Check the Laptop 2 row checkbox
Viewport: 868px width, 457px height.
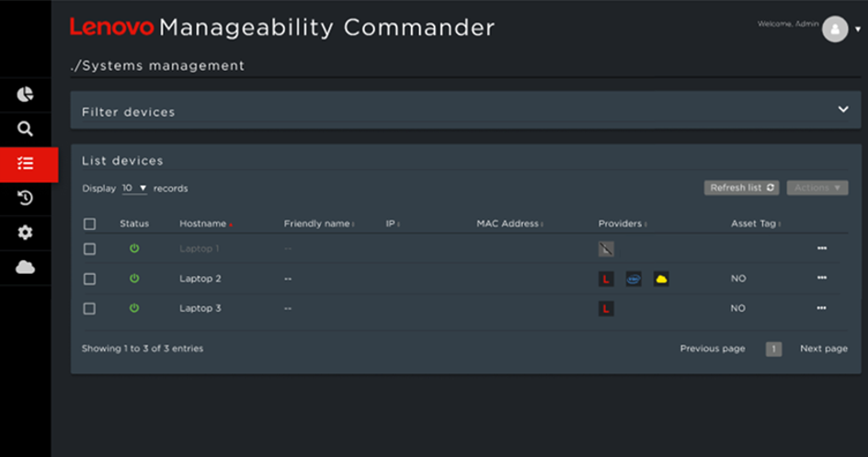click(90, 279)
